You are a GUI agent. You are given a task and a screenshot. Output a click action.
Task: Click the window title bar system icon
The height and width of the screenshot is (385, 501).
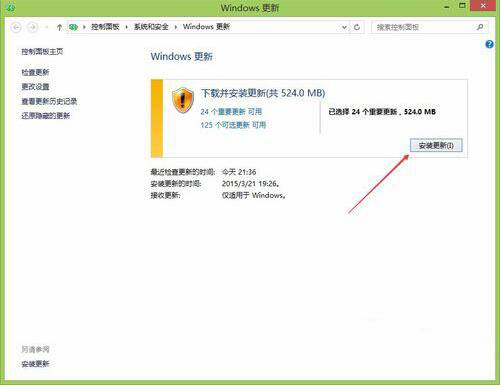click(x=10, y=7)
